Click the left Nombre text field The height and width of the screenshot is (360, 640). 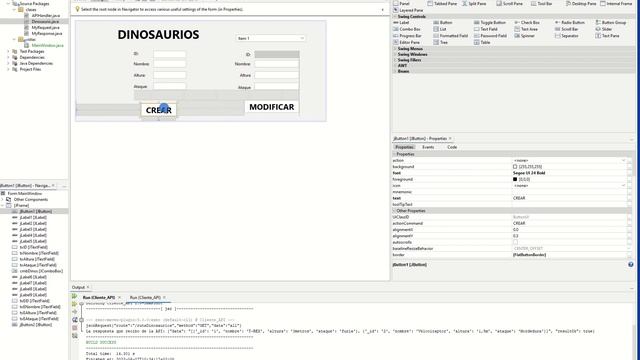(170, 64)
